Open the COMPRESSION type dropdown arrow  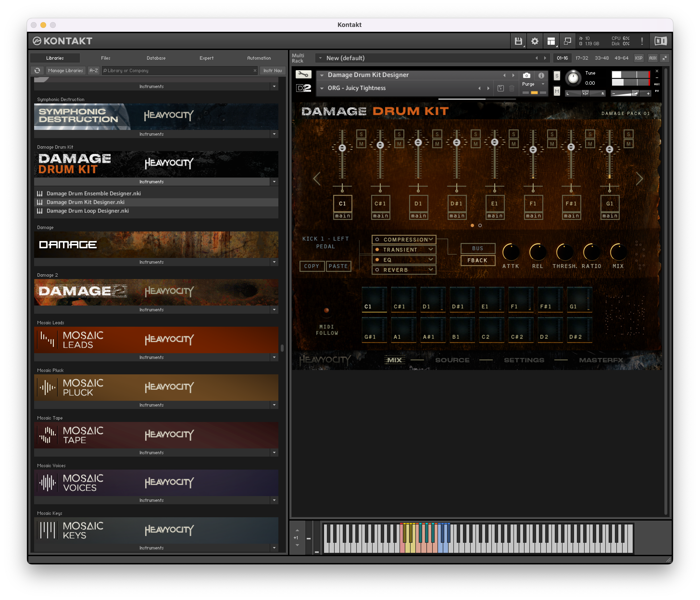[x=431, y=240]
